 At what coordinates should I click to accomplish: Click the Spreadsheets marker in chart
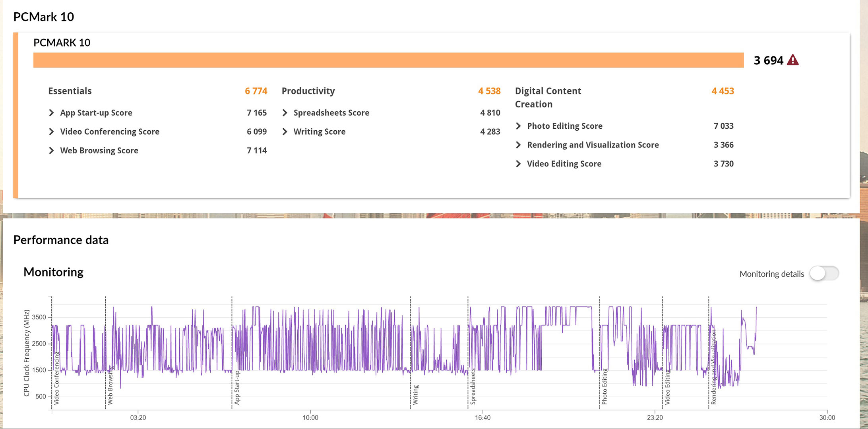pyautogui.click(x=473, y=386)
